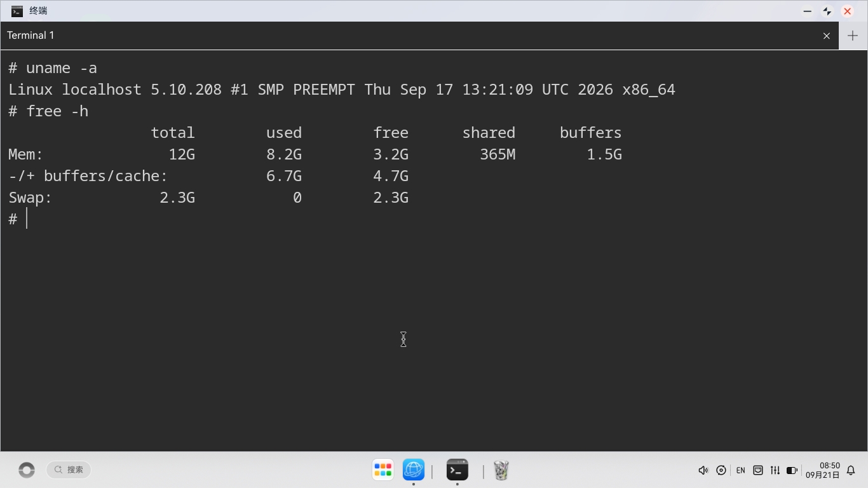Open the volume control in the system tray
This screenshot has width=868, height=488.
point(703,470)
